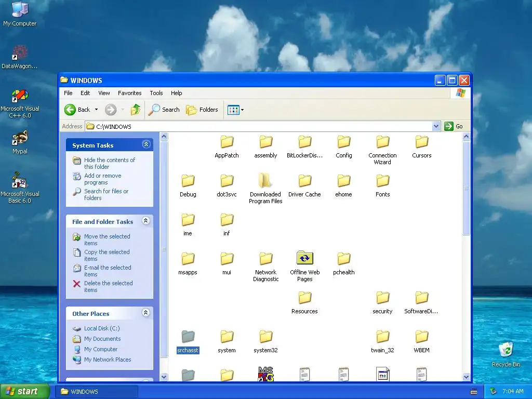Select the Network Diagnostic folder

point(265,267)
